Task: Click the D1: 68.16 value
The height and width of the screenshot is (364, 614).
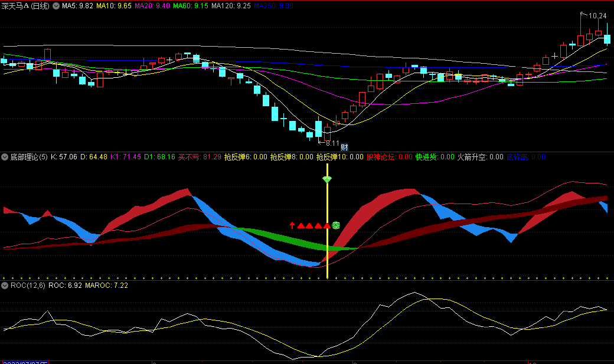Action: (x=159, y=157)
